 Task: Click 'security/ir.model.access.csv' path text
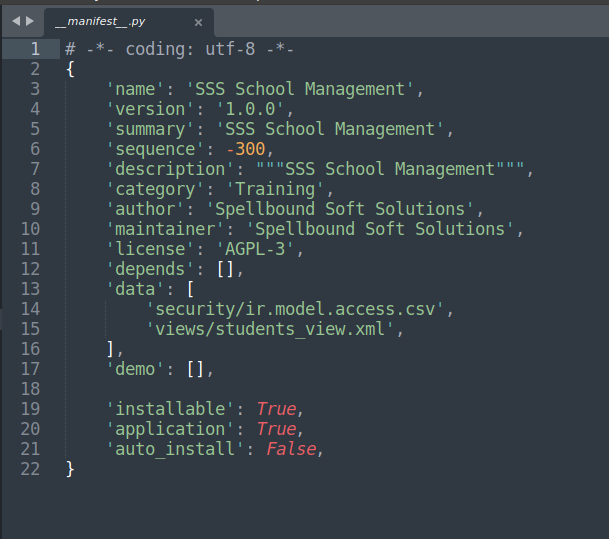tap(295, 309)
